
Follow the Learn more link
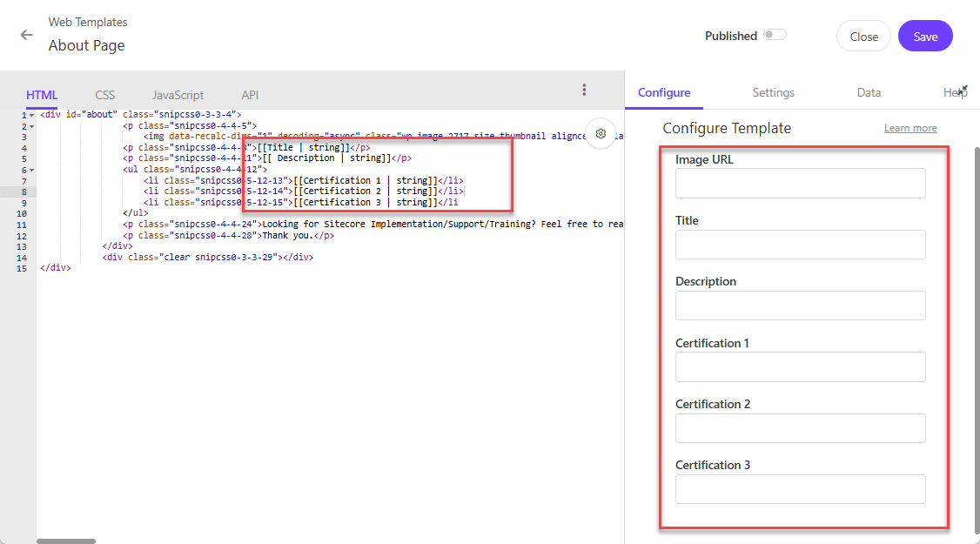point(910,128)
